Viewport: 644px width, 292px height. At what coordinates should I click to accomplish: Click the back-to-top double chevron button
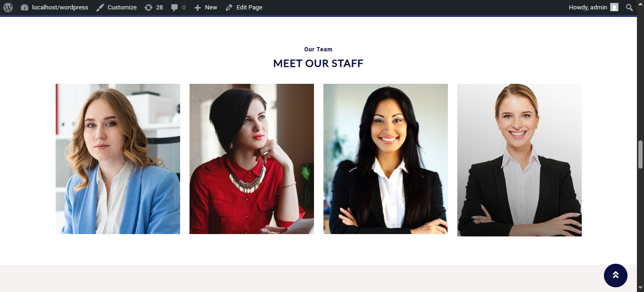coord(616,276)
